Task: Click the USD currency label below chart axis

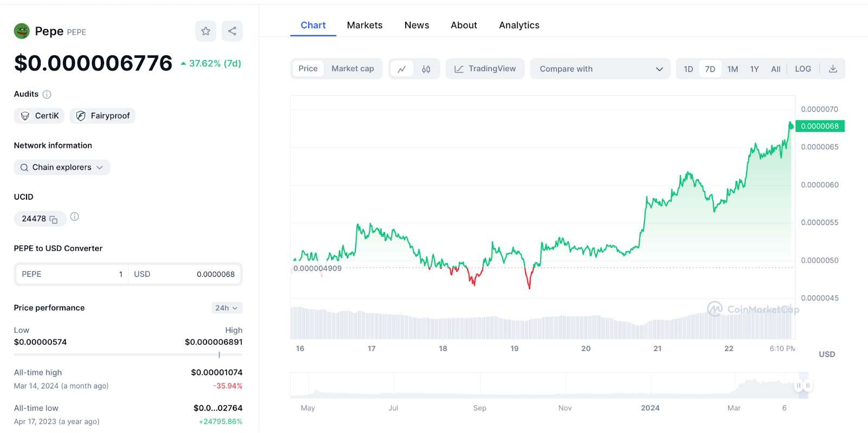Action: (827, 354)
